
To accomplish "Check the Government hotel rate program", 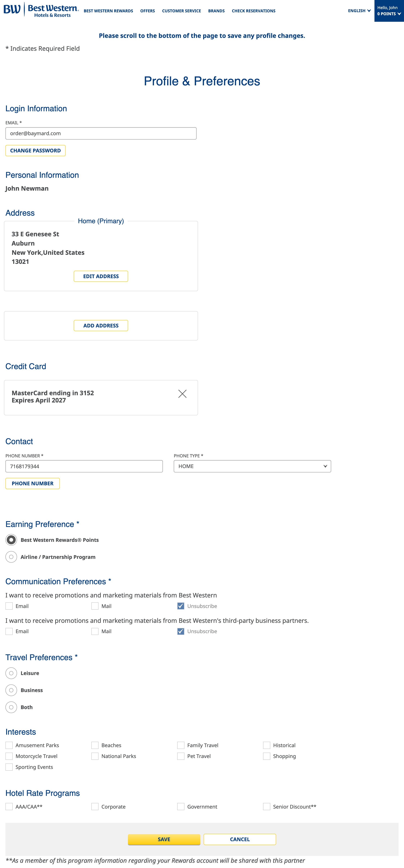I will [181, 807].
